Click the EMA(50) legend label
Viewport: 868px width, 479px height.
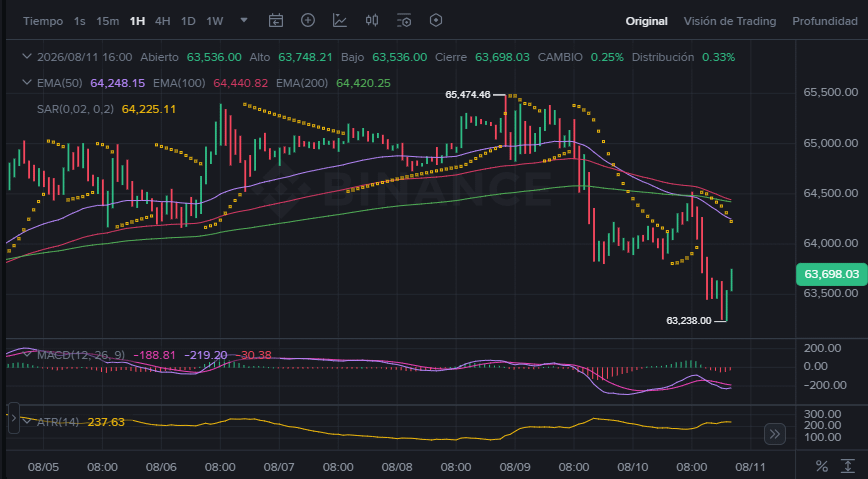(x=59, y=83)
